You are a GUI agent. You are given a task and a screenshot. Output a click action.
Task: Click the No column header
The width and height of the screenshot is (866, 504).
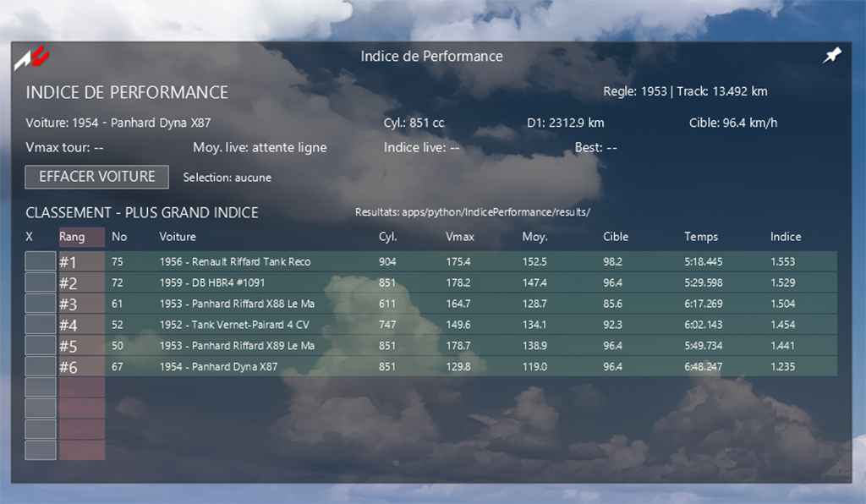[119, 236]
